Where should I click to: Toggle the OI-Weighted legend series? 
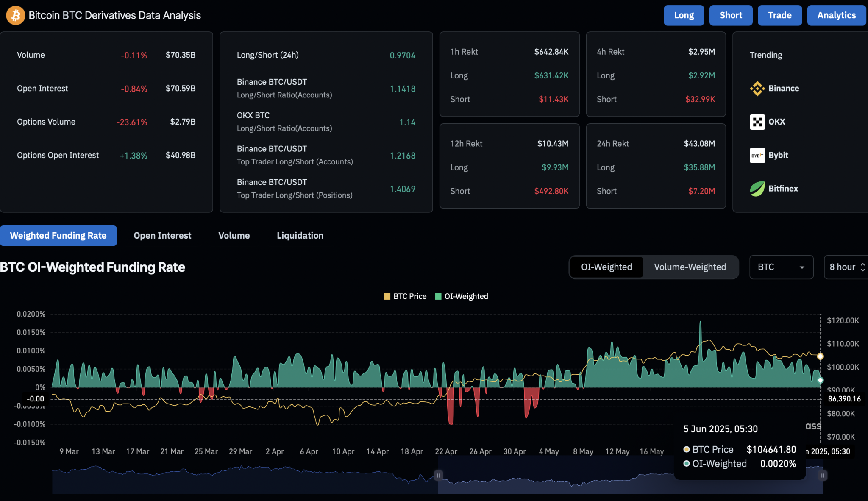pos(462,297)
